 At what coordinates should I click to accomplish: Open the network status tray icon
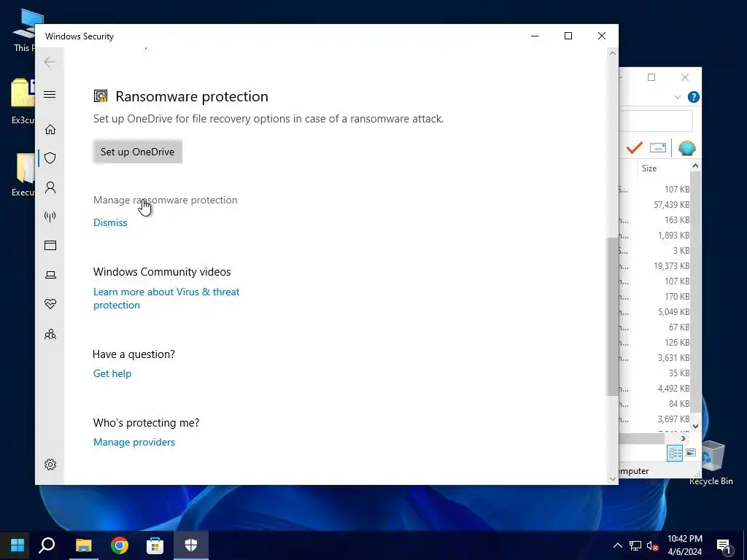tap(635, 545)
